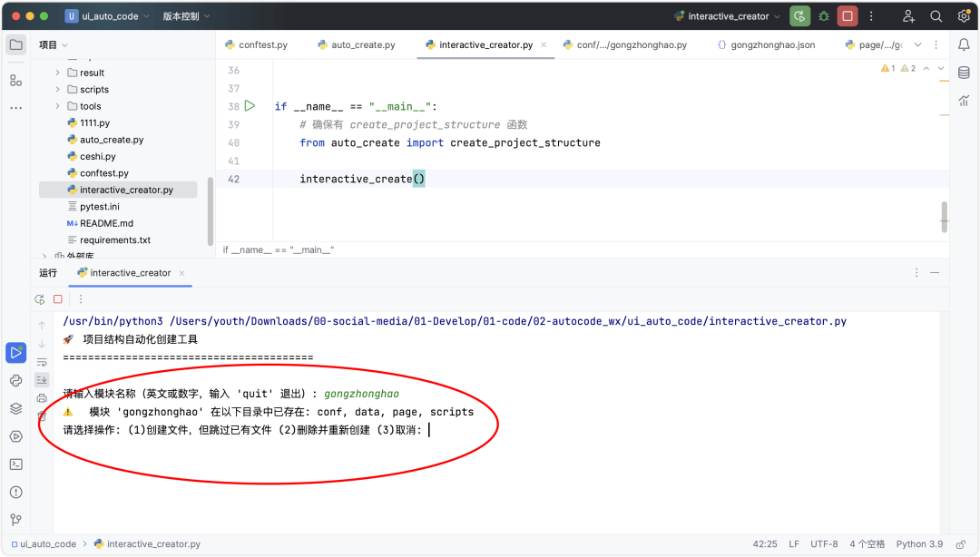The height and width of the screenshot is (557, 980).
Task: Click the LF line separator indicator
Action: coord(794,544)
